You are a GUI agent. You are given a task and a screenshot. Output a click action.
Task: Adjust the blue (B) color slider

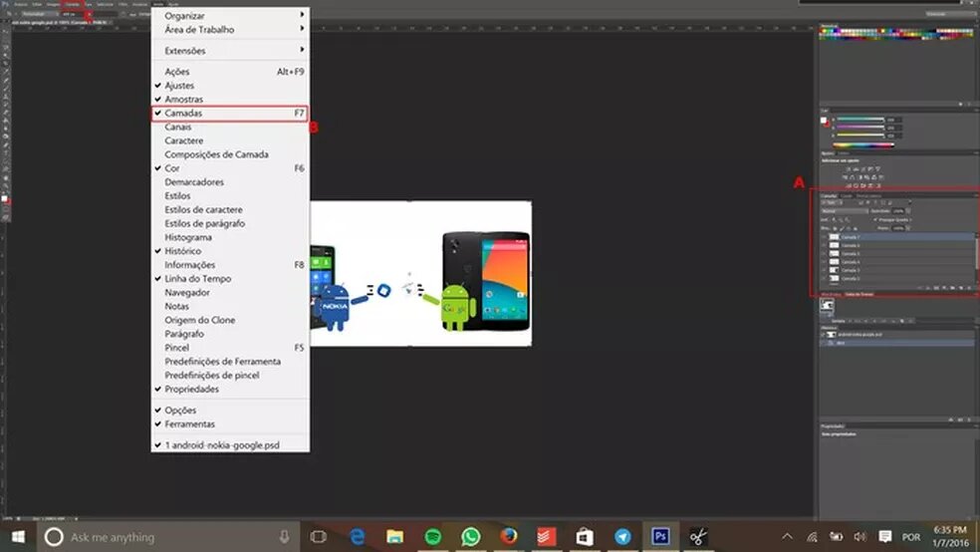860,135
